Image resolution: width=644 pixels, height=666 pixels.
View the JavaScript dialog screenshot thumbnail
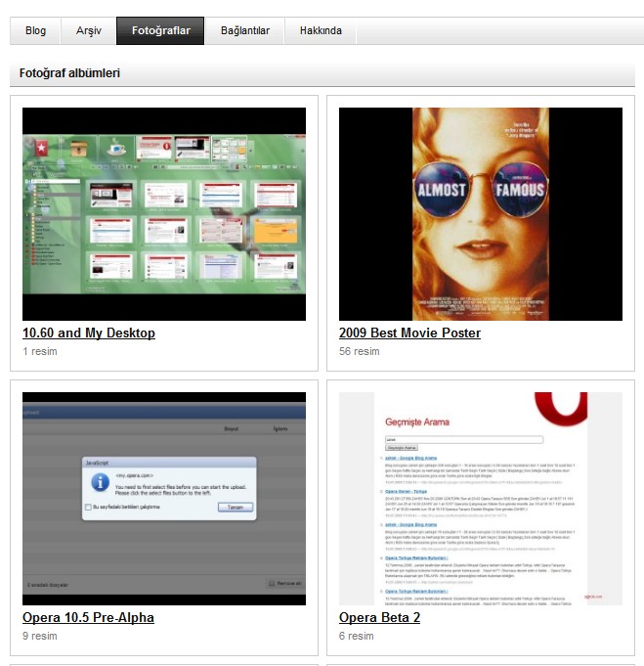click(164, 499)
